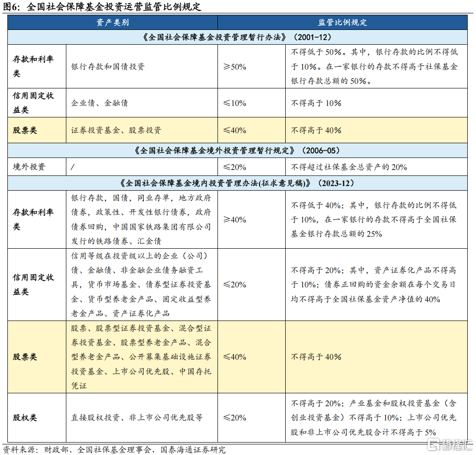Click the ≥50% ratio cell

[x=235, y=66]
